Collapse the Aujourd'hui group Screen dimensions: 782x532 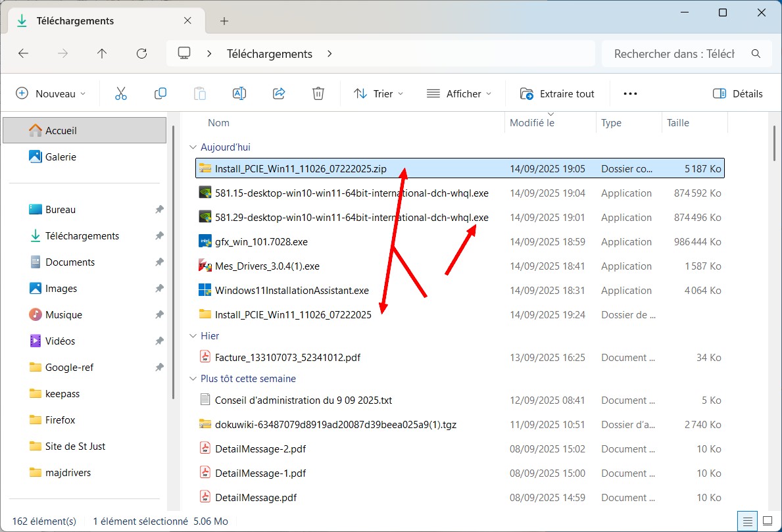[x=193, y=147]
